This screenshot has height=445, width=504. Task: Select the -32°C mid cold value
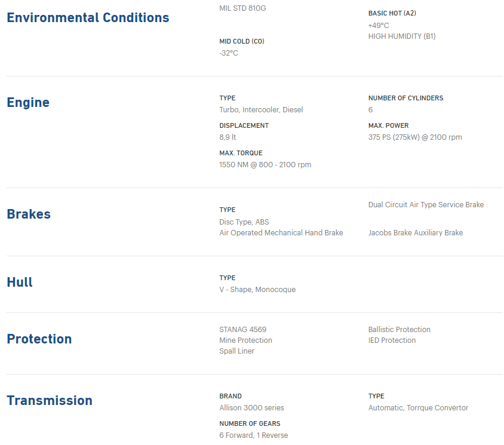pos(229,53)
